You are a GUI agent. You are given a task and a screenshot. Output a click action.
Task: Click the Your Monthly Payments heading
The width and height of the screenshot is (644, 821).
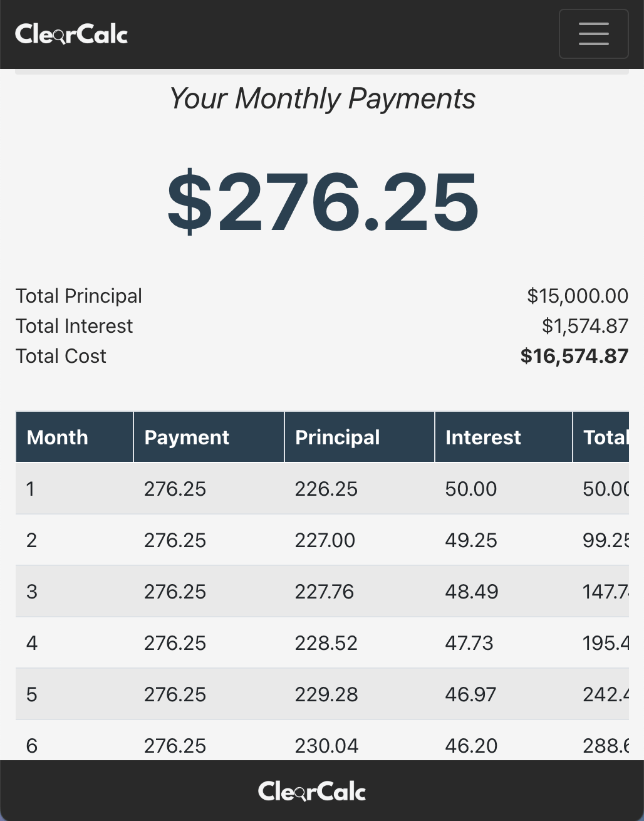point(323,98)
